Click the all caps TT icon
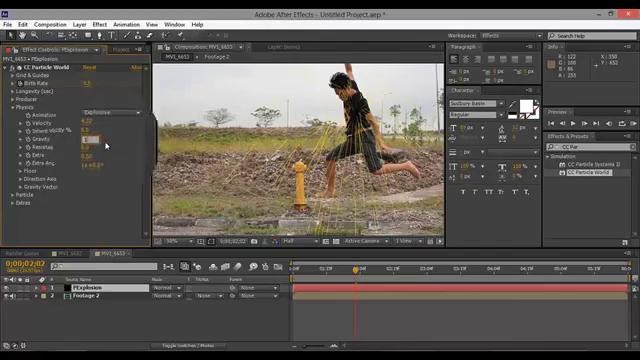This screenshot has width=640, height=360. pyautogui.click(x=489, y=192)
